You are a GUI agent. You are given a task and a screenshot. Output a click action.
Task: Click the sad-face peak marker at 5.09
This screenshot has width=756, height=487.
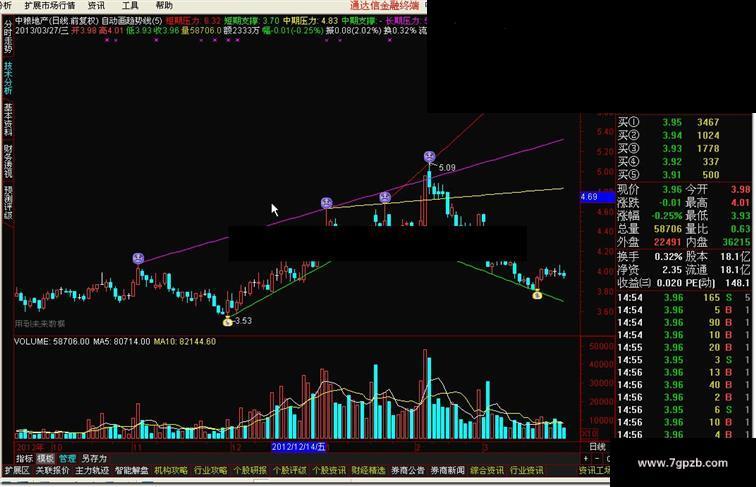tap(430, 157)
